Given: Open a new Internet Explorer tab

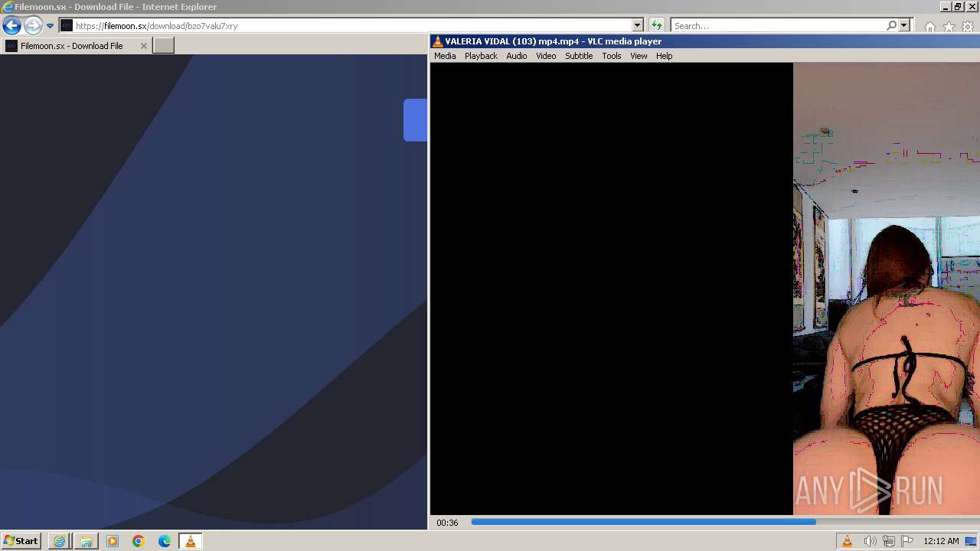Looking at the screenshot, I should point(164,46).
